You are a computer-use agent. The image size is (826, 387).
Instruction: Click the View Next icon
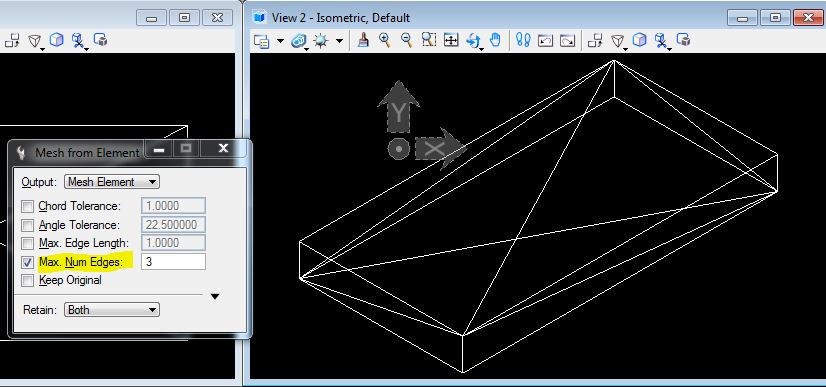click(x=567, y=41)
